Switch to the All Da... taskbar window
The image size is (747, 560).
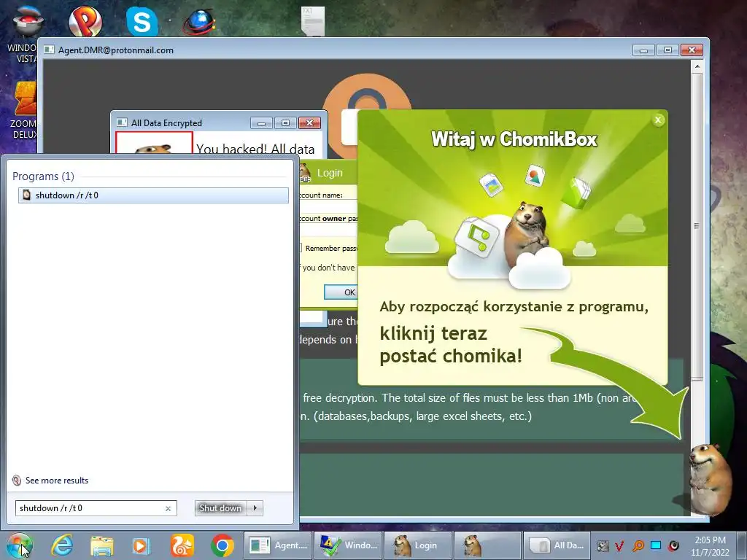pyautogui.click(x=557, y=545)
